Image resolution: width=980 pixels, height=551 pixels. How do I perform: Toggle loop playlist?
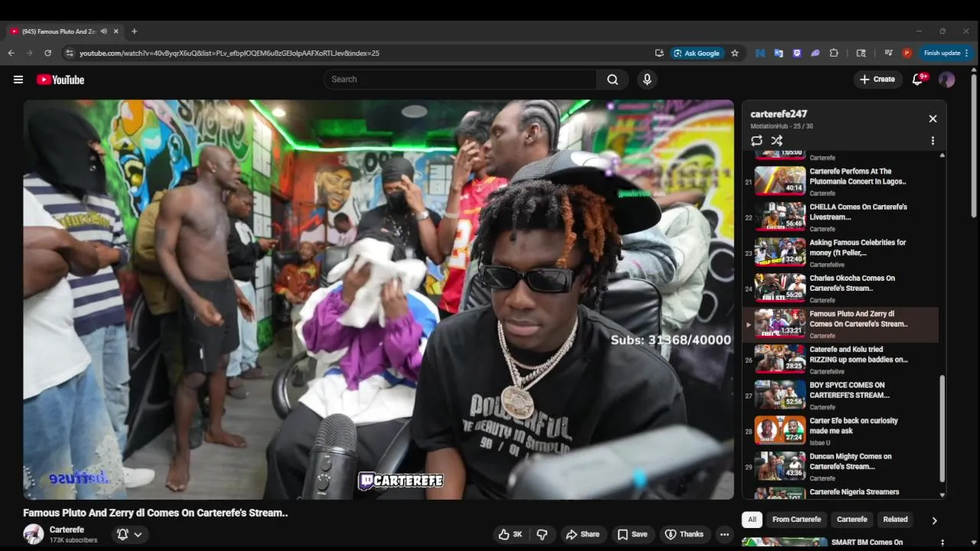pyautogui.click(x=756, y=141)
